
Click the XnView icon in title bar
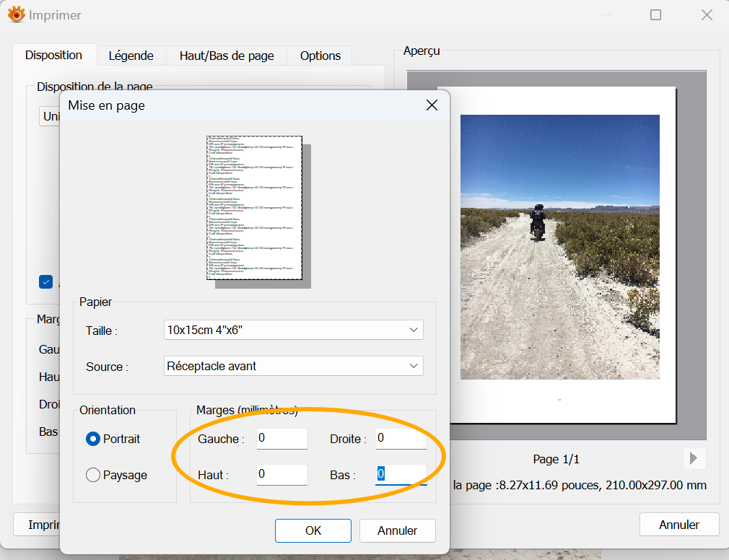pos(16,14)
